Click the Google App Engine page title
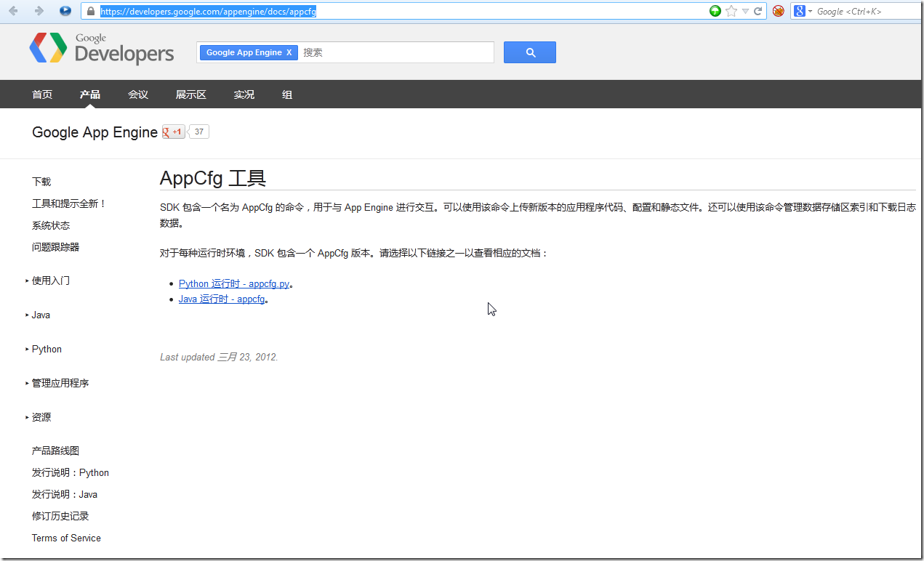The image size is (924, 561). tap(95, 132)
